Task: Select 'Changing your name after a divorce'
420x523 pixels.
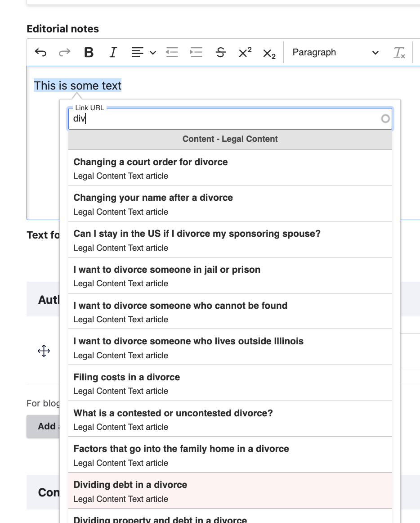Action: click(230, 203)
